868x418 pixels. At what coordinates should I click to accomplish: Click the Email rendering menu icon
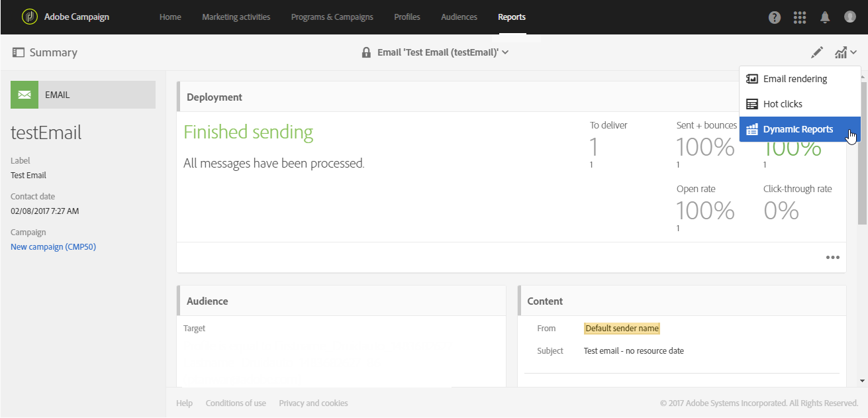751,79
